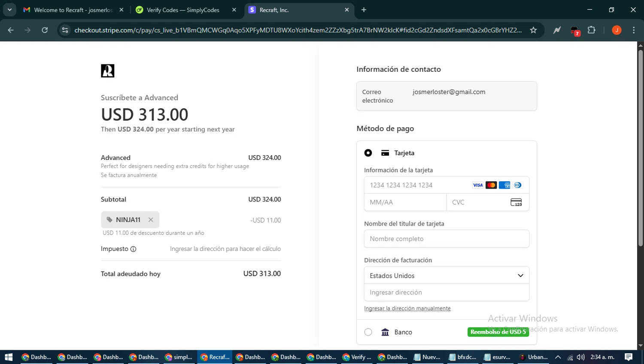
Task: Go back to previous page
Action: click(11, 30)
